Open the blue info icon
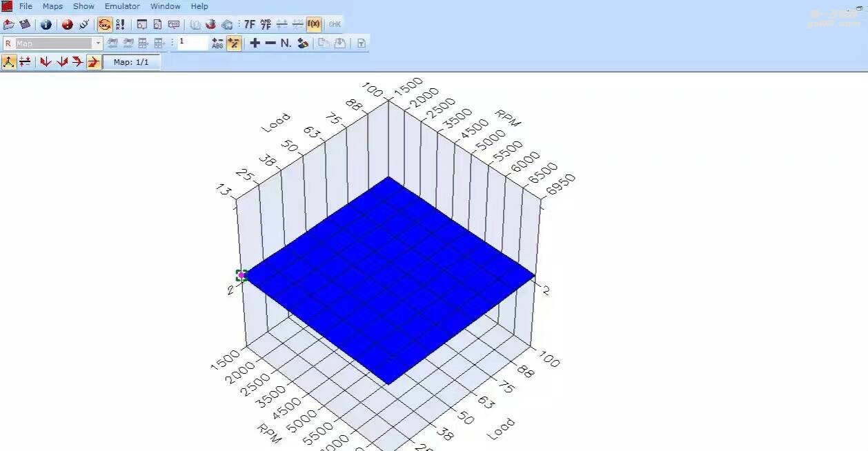Image resolution: width=868 pixels, height=451 pixels. 46,25
